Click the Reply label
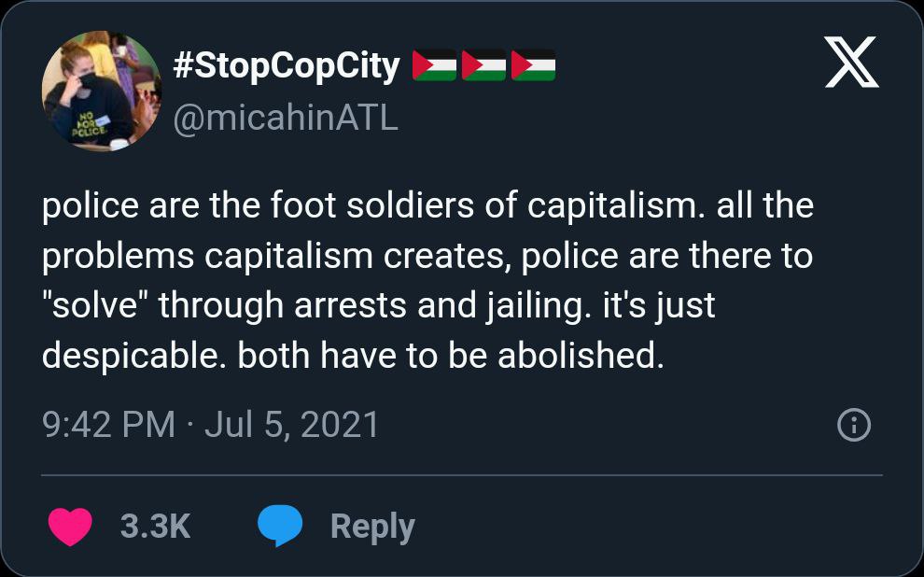 click(x=371, y=527)
